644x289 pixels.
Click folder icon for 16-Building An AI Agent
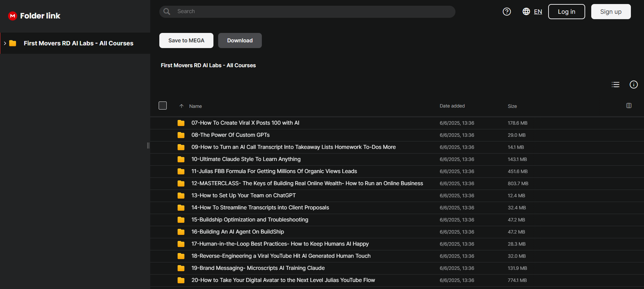coord(181,232)
